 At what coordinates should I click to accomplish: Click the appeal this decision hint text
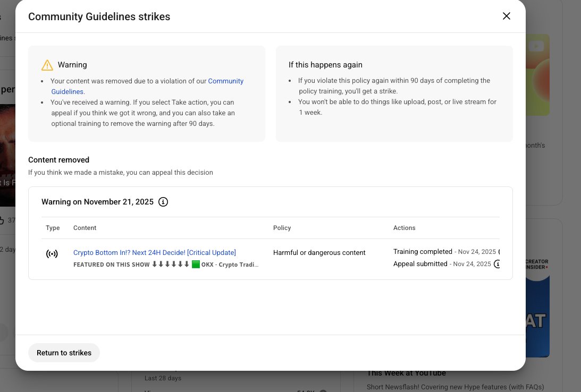[x=121, y=173]
